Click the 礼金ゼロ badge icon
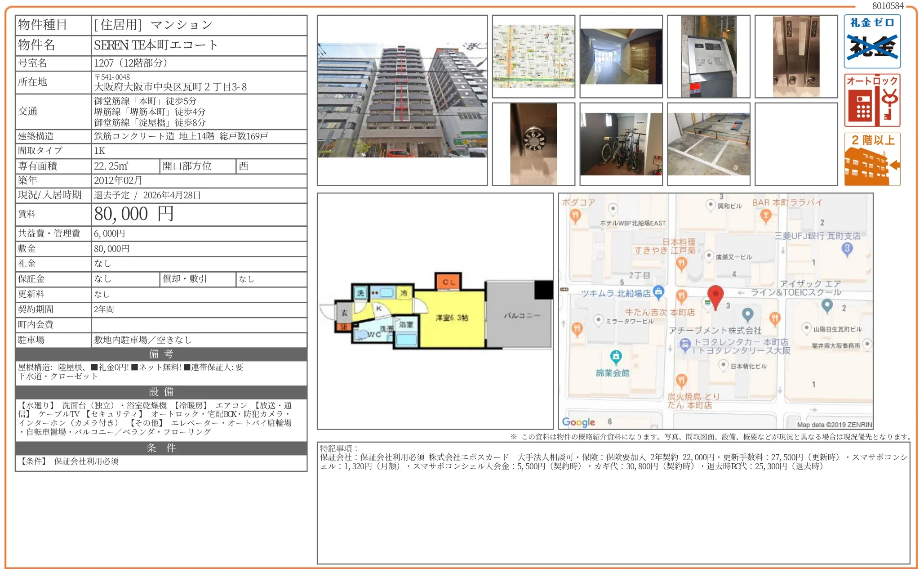Image resolution: width=924 pixels, height=569 pixels. [x=871, y=41]
